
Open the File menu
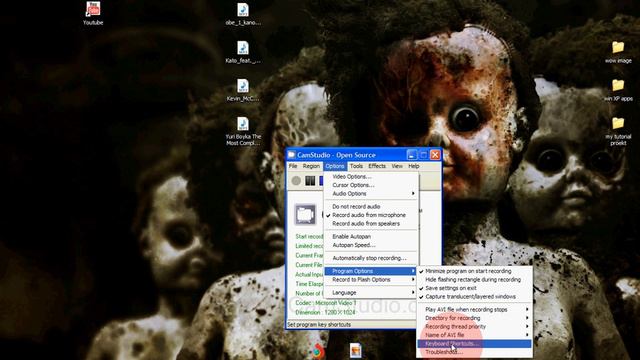(293, 166)
